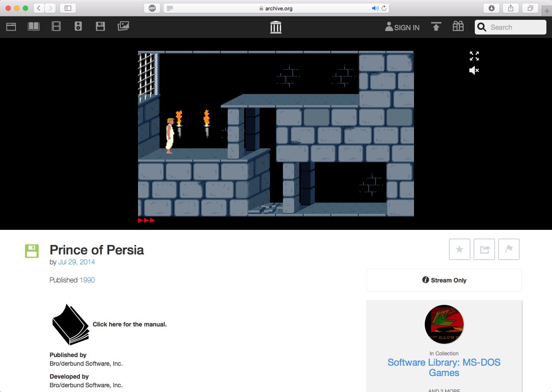Click the donate gift icon

[458, 27]
